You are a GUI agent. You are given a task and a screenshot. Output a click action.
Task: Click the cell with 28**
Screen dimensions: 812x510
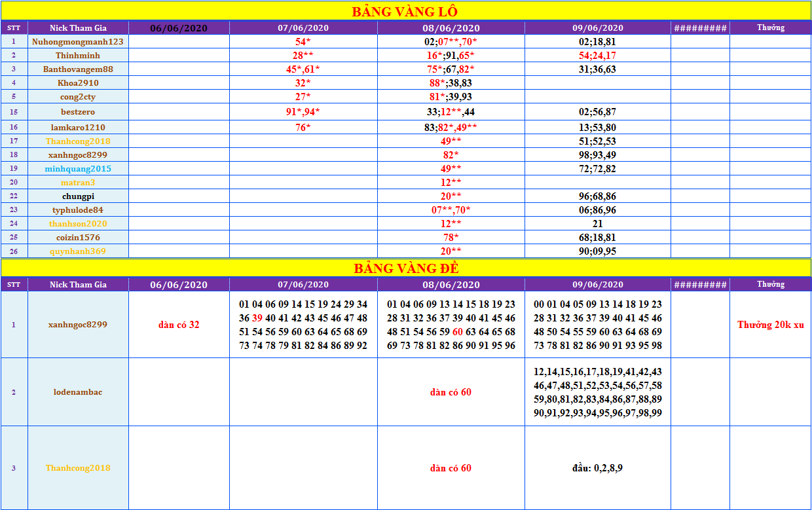(x=303, y=55)
